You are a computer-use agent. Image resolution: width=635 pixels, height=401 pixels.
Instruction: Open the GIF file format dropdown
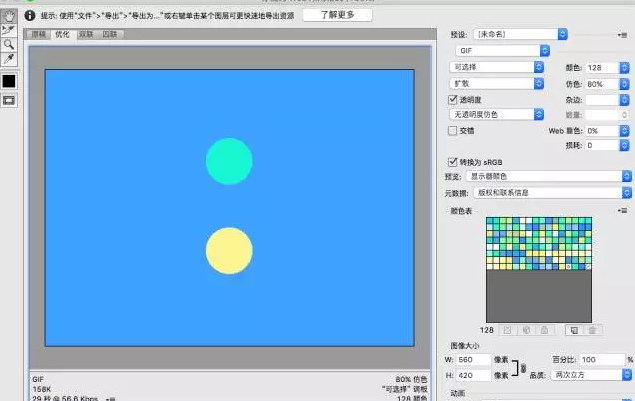503,51
